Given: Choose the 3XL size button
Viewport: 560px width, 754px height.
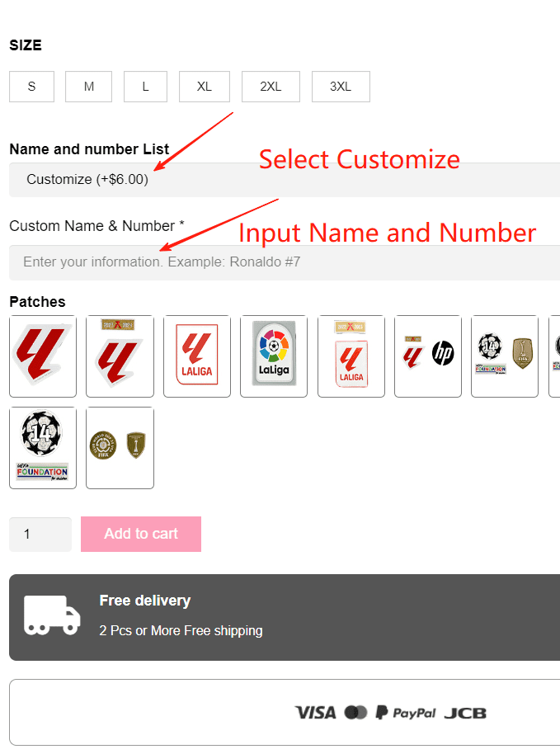Looking at the screenshot, I should (x=341, y=87).
